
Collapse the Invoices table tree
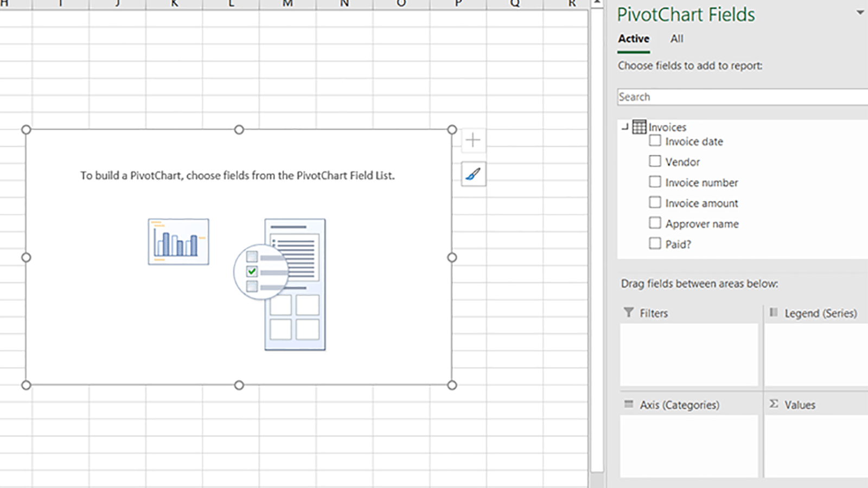click(x=625, y=127)
